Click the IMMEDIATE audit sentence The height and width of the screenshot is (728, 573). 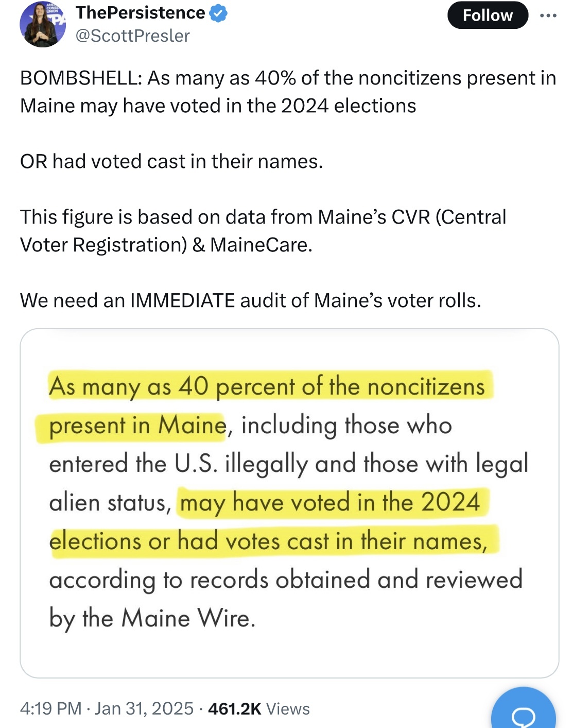[250, 300]
